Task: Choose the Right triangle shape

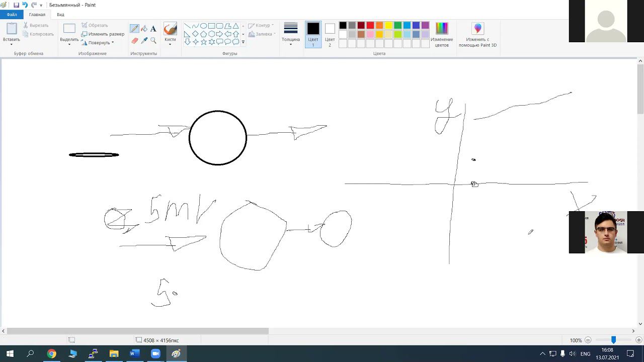Action: click(x=187, y=34)
